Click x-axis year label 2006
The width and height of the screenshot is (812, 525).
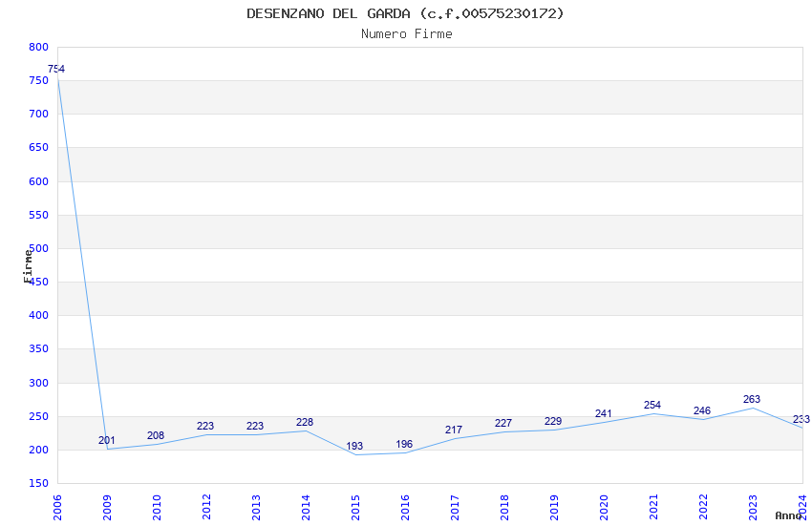(x=57, y=508)
